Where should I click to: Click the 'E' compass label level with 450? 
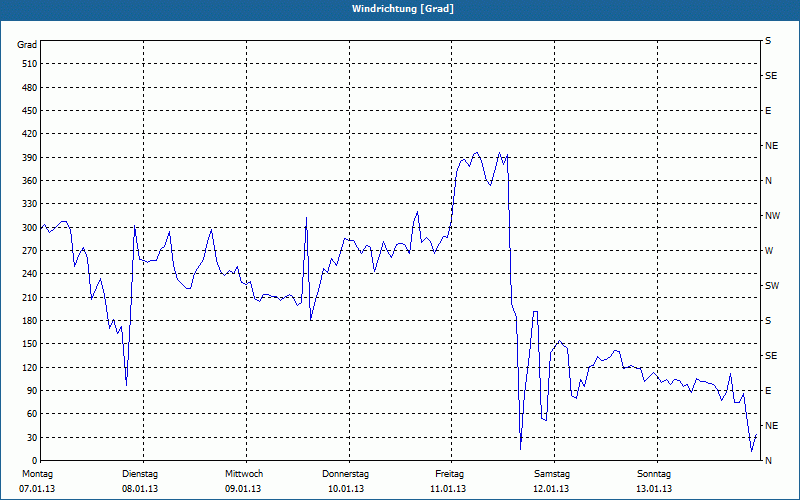click(768, 111)
